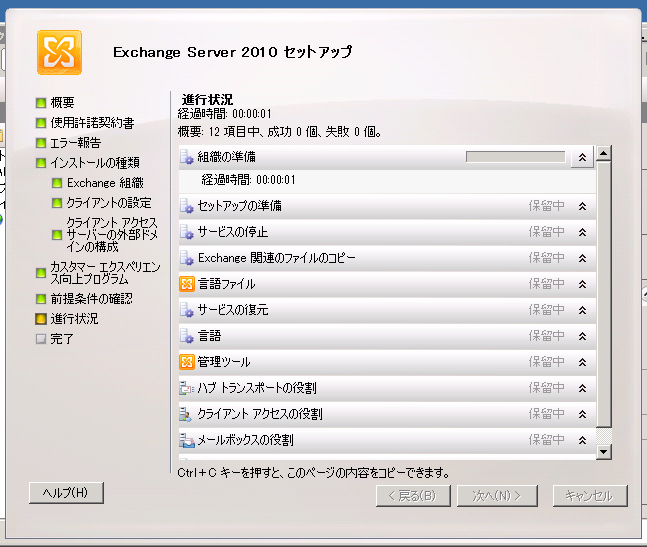The height and width of the screenshot is (547, 647).
Task: Select the エラー報告 step label
Action: point(76,143)
